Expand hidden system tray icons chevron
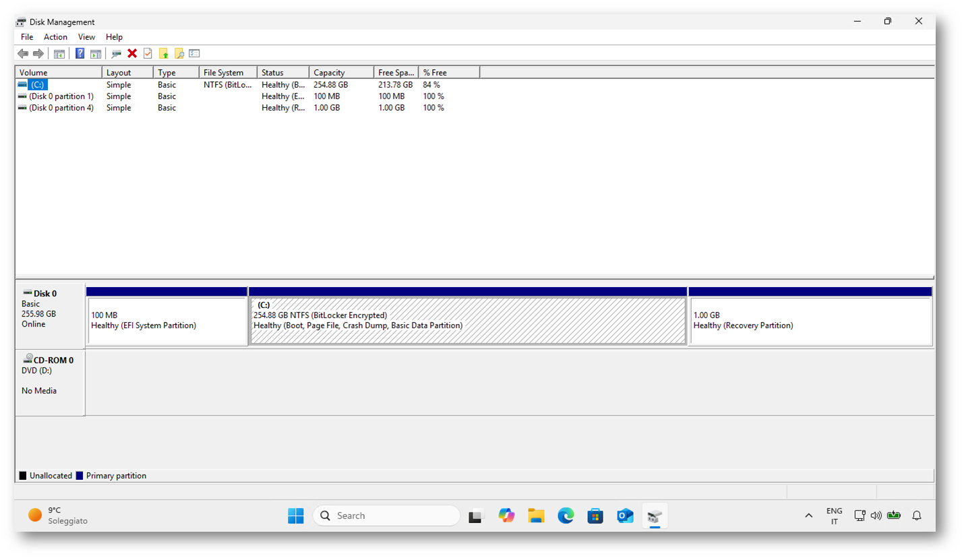 (x=808, y=516)
